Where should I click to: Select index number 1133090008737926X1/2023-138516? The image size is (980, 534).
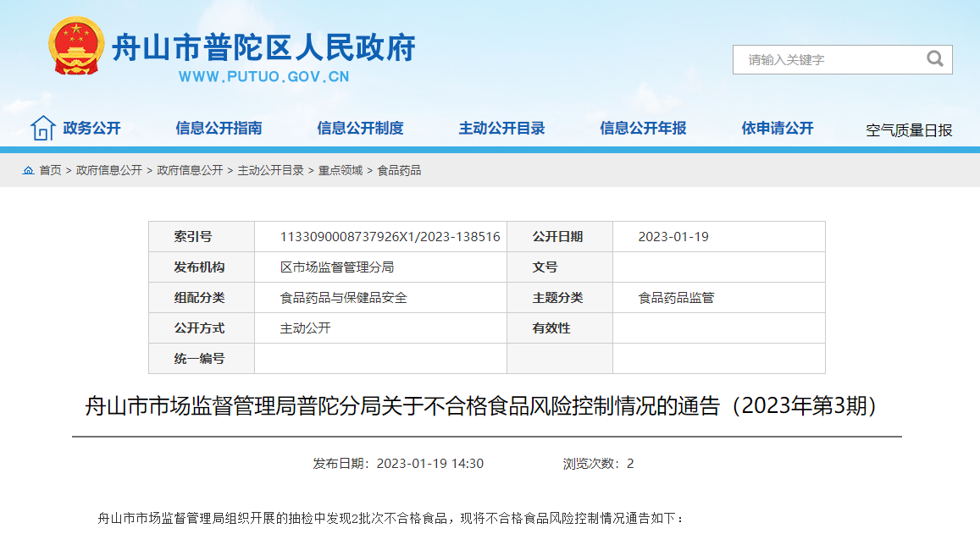tap(390, 237)
